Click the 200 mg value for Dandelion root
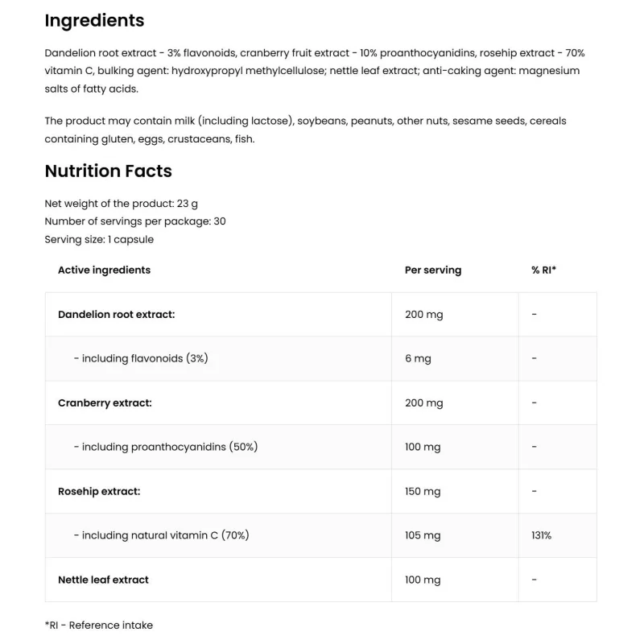The image size is (644, 644). tap(424, 315)
